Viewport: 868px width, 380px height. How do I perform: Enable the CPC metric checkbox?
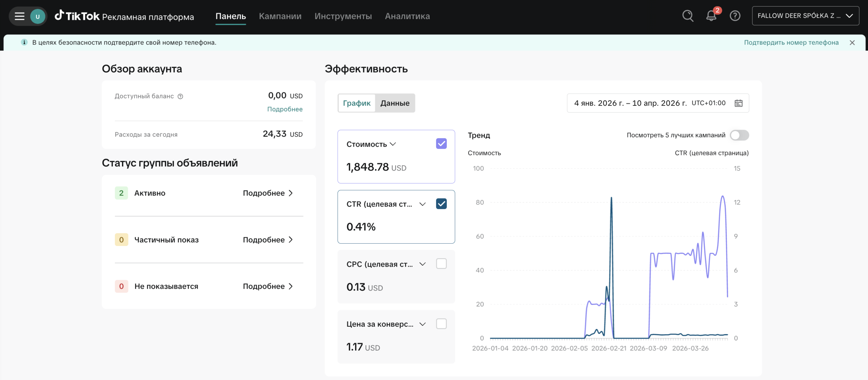point(441,264)
